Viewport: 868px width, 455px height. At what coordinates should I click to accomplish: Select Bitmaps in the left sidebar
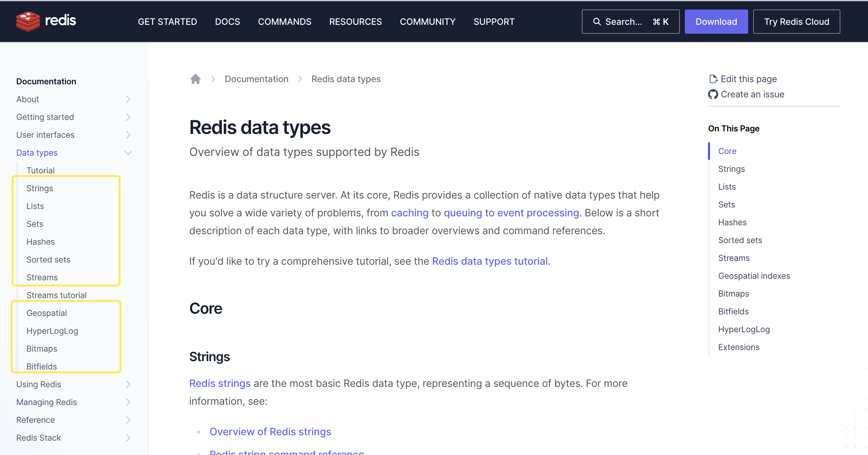[42, 349]
